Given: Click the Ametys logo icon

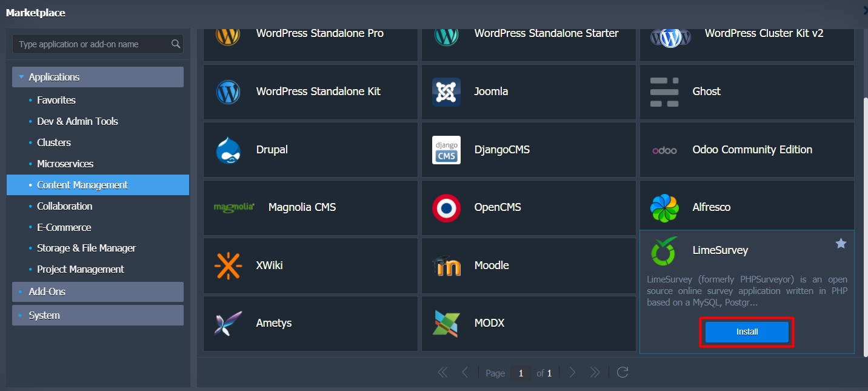Looking at the screenshot, I should coord(228,324).
